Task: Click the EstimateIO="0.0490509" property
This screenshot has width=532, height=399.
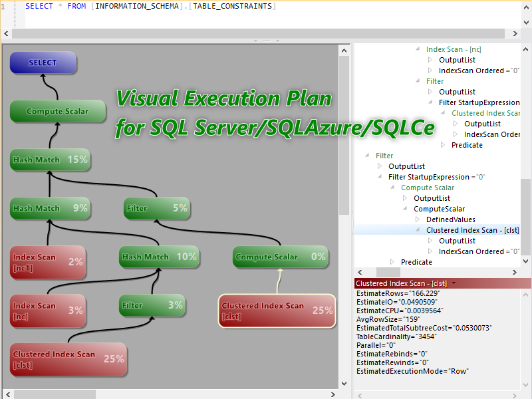Action: click(x=396, y=302)
